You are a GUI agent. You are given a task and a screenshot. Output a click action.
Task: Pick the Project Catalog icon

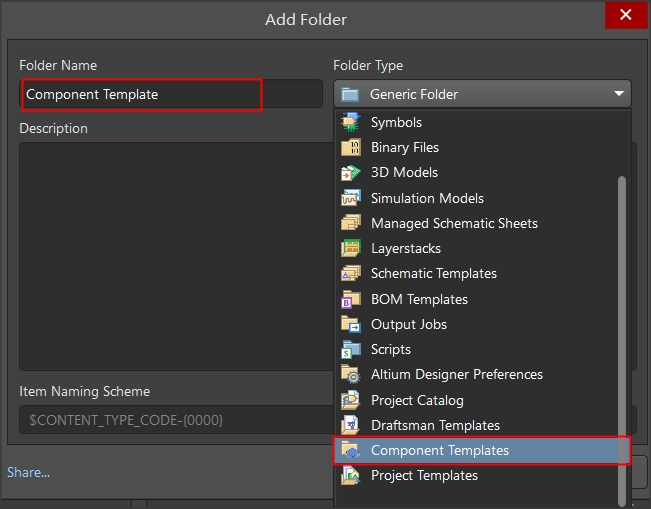pyautogui.click(x=351, y=400)
